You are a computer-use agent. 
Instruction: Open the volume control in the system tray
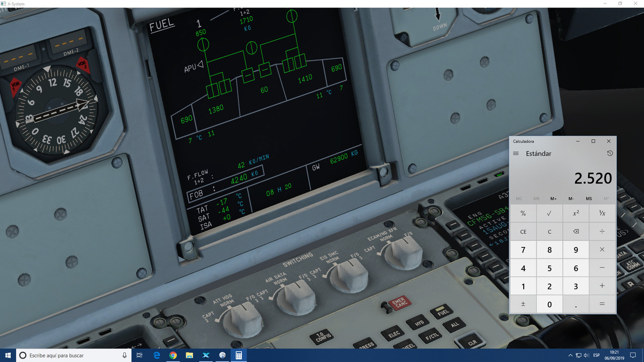click(586, 355)
